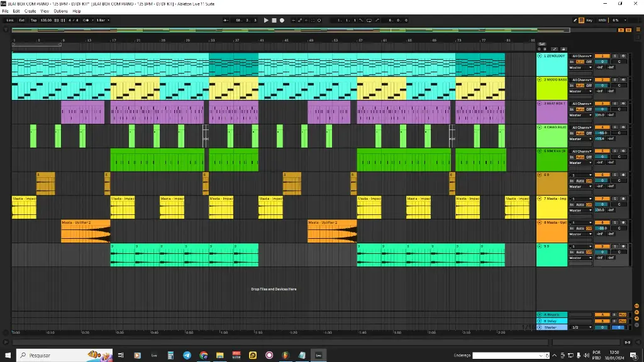The height and width of the screenshot is (362, 644).
Task: Solo the 3 BEAT BOX track
Action: (x=615, y=104)
